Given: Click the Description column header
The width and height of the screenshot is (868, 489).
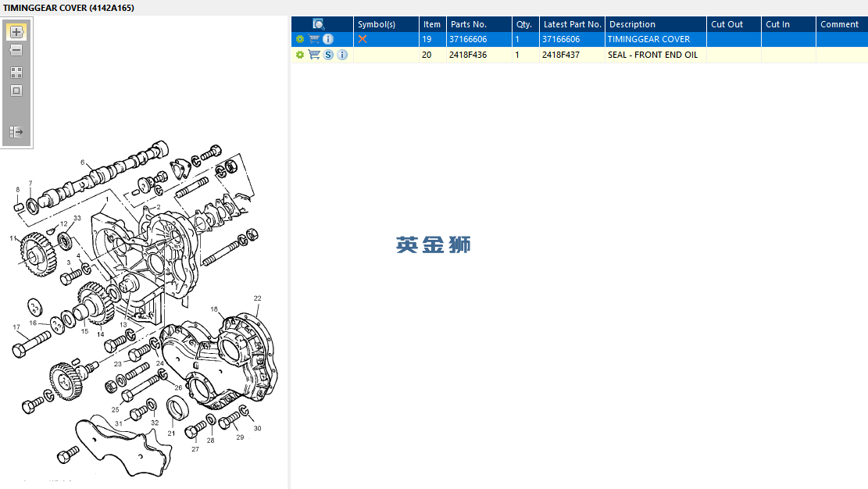Looking at the screenshot, I should [655, 24].
